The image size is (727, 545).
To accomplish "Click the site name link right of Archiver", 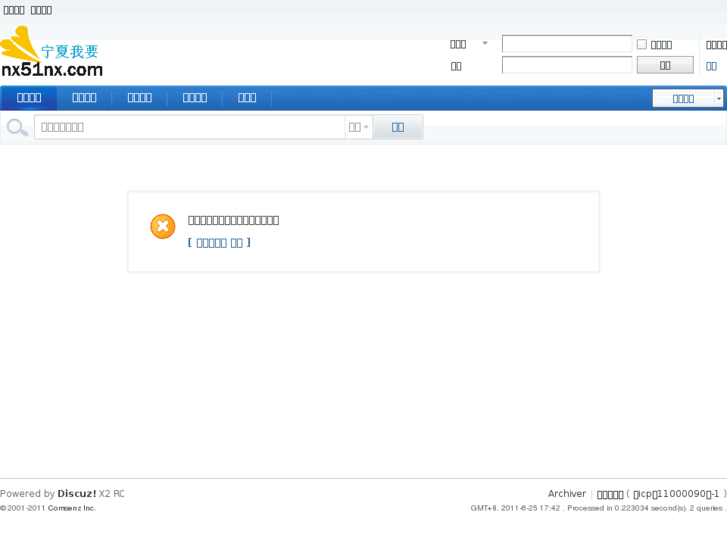I will pyautogui.click(x=610, y=494).
